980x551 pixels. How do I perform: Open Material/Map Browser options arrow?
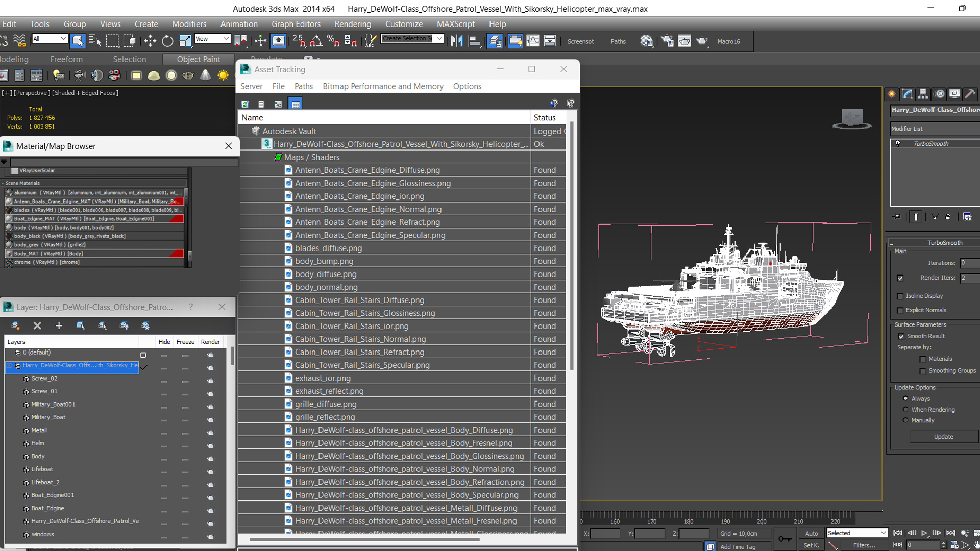pos(4,162)
